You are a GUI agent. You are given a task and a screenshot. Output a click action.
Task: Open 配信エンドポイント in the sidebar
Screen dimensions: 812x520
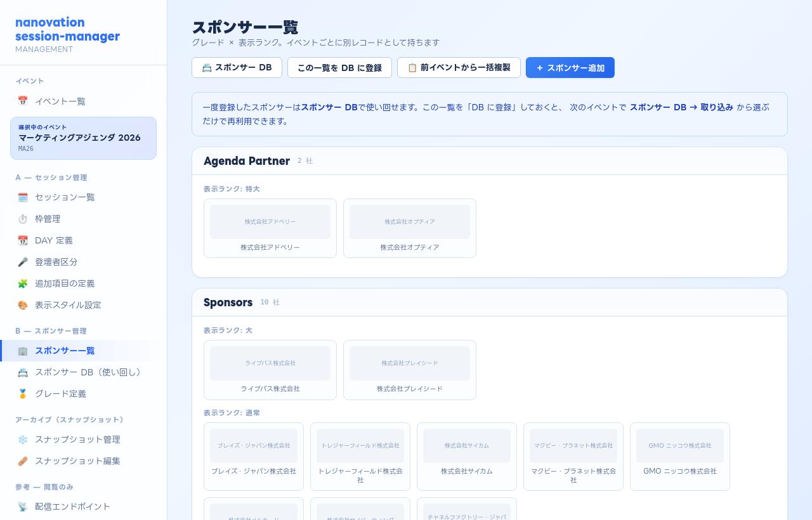(x=83, y=507)
